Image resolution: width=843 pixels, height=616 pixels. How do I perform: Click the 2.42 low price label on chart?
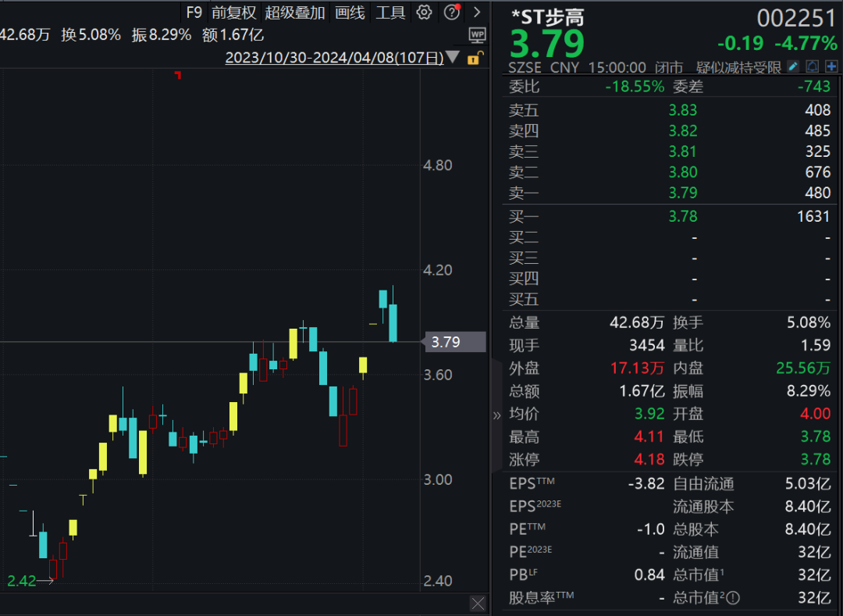pos(22,581)
